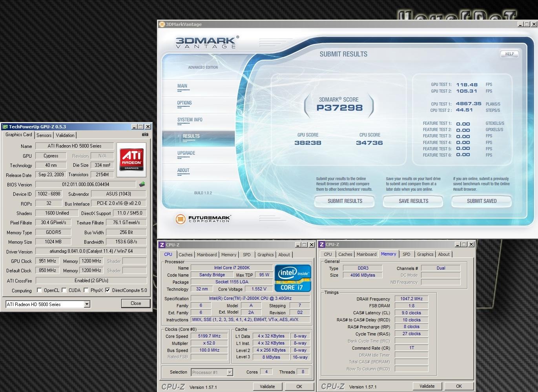
Task: Uncheck the DirectCompute 5.0 checkbox
Action: 108,290
